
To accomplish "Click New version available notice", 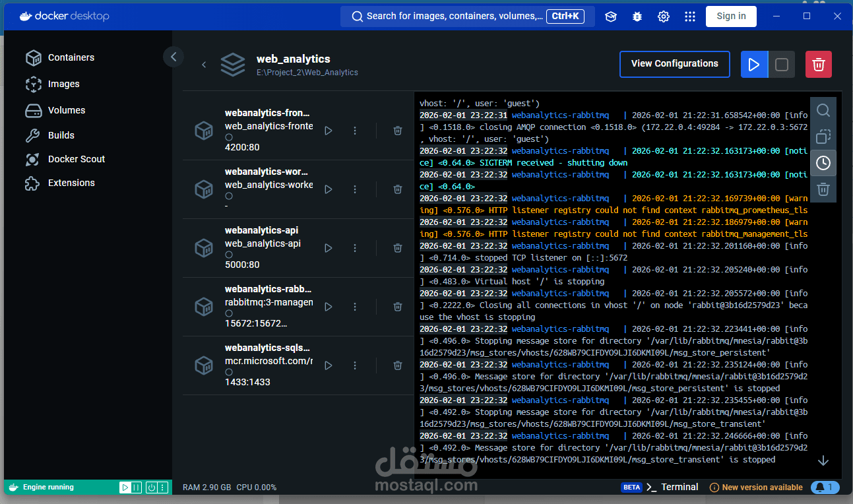I will (756, 488).
